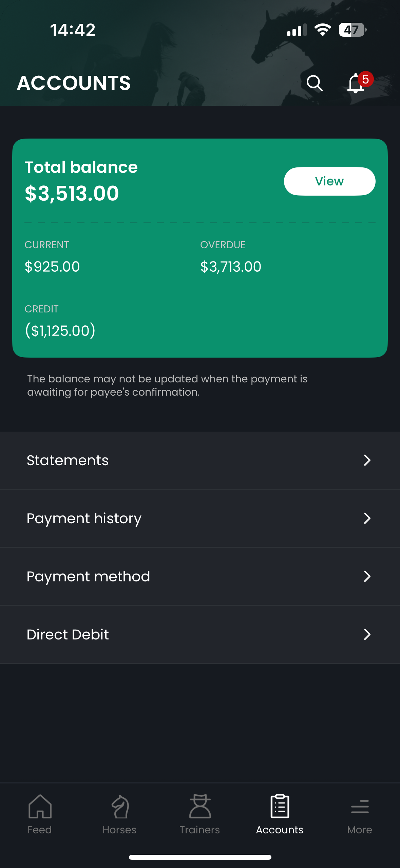This screenshot has width=400, height=868.
Task: Open the More hamburger menu
Action: (x=360, y=807)
